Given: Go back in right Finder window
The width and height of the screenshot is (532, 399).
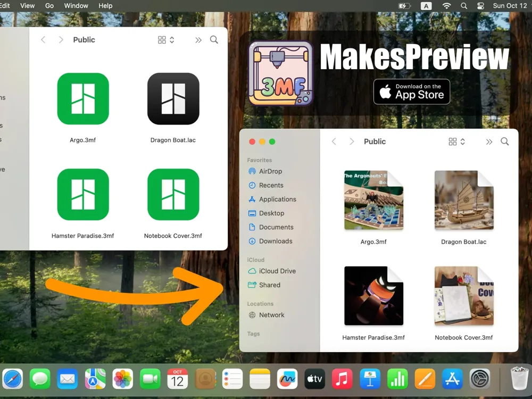Looking at the screenshot, I should [x=334, y=142].
